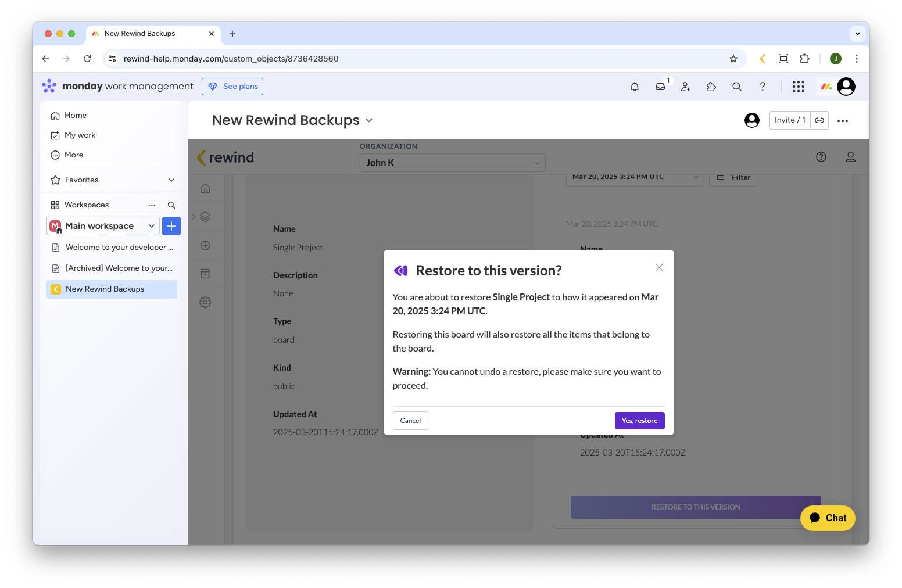Click the monday profile avatar
This screenshot has height=588, width=902.
point(846,87)
